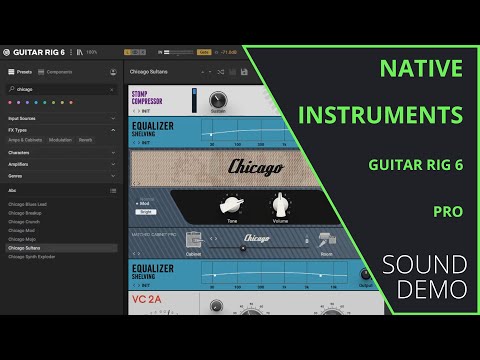The height and width of the screenshot is (360, 480).
Task: Go to next preset with rack header down arrow
Action: coord(210,72)
